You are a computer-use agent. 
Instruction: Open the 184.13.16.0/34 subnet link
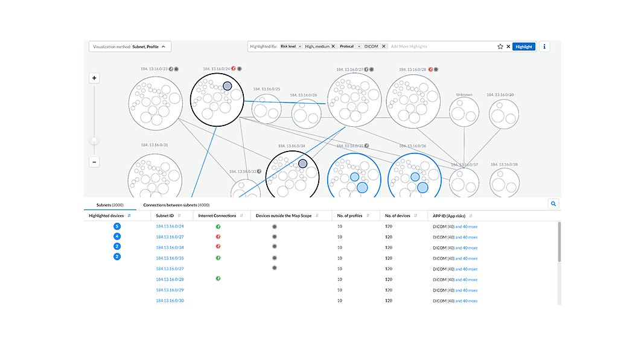170,247
